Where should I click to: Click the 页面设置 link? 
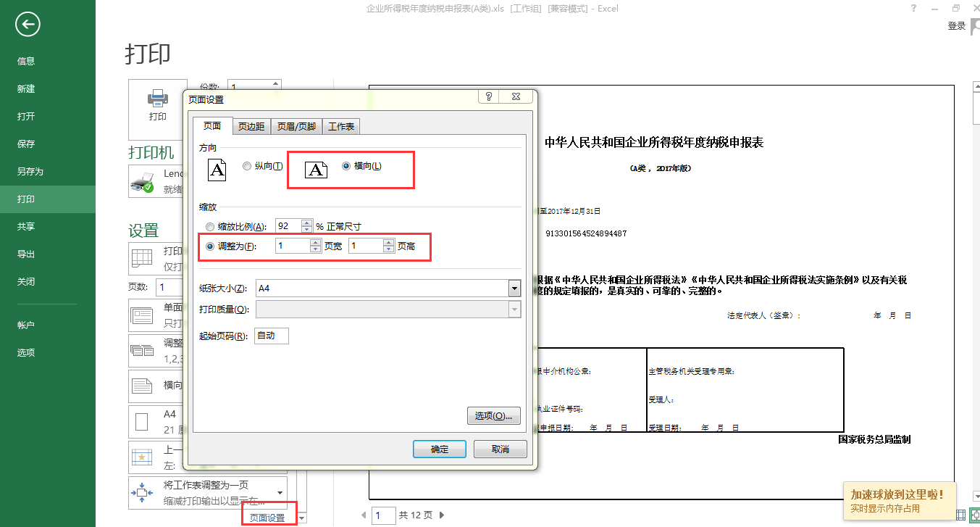pos(267,518)
